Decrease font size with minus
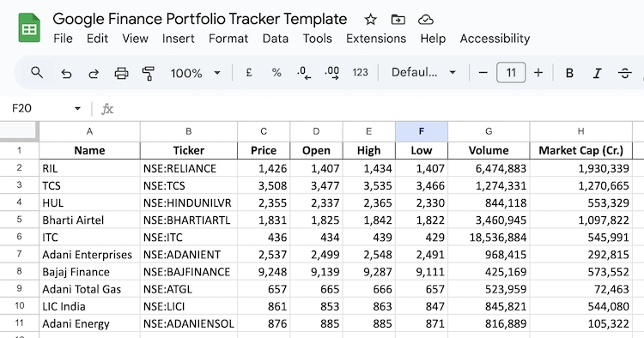Screen dimensions: 644x338 pyautogui.click(x=483, y=73)
